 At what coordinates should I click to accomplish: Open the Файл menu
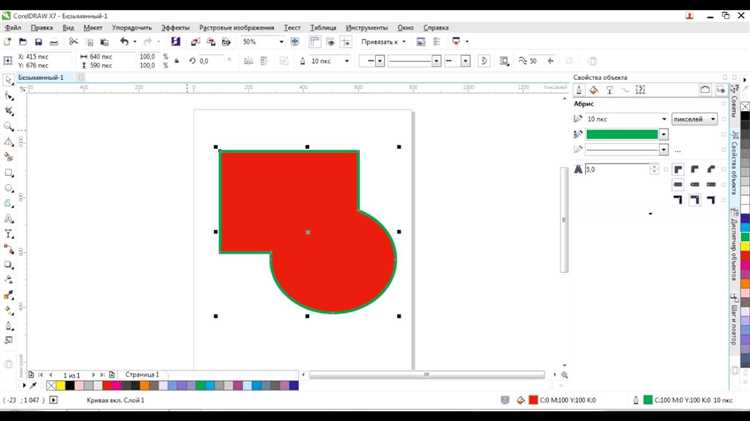(13, 28)
